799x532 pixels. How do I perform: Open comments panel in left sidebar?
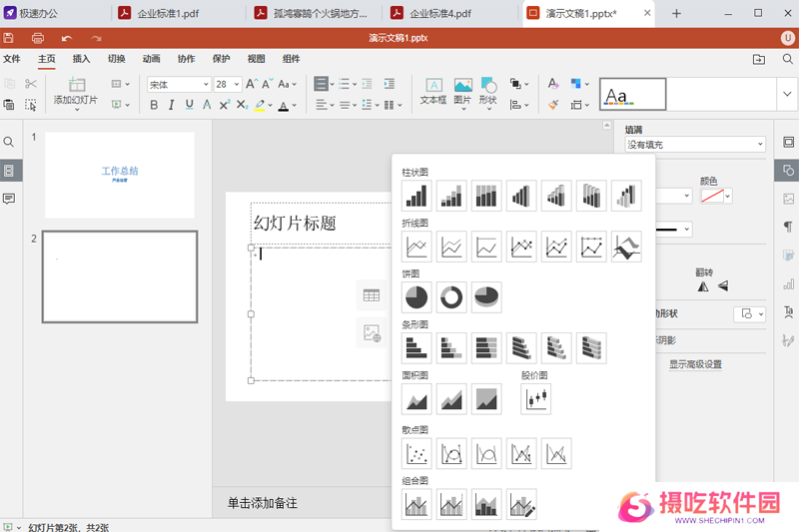pyautogui.click(x=9, y=199)
